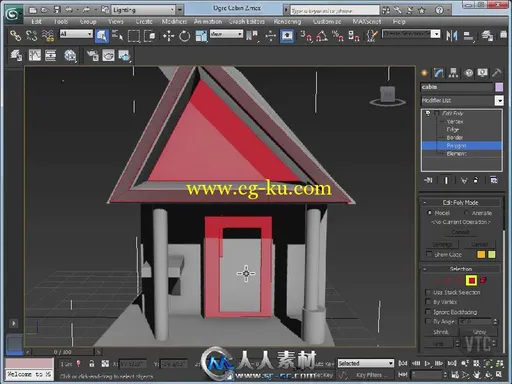Switch to the Motion command panel tab
The image size is (512, 384).
click(469, 73)
